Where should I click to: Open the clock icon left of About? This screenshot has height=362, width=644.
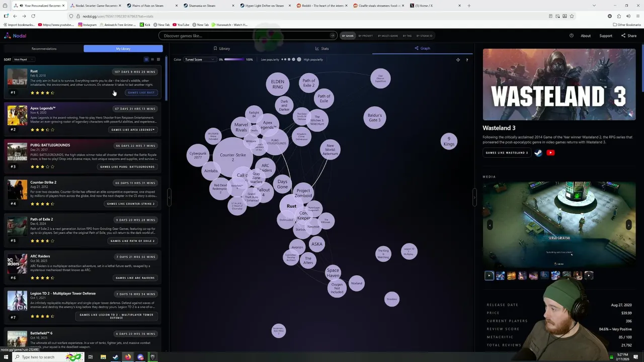click(572, 36)
